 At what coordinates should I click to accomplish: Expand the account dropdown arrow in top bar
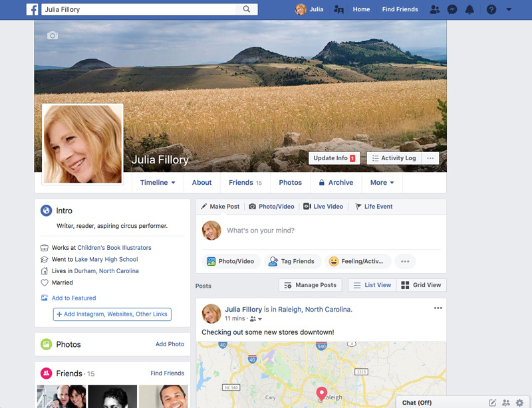tap(509, 9)
